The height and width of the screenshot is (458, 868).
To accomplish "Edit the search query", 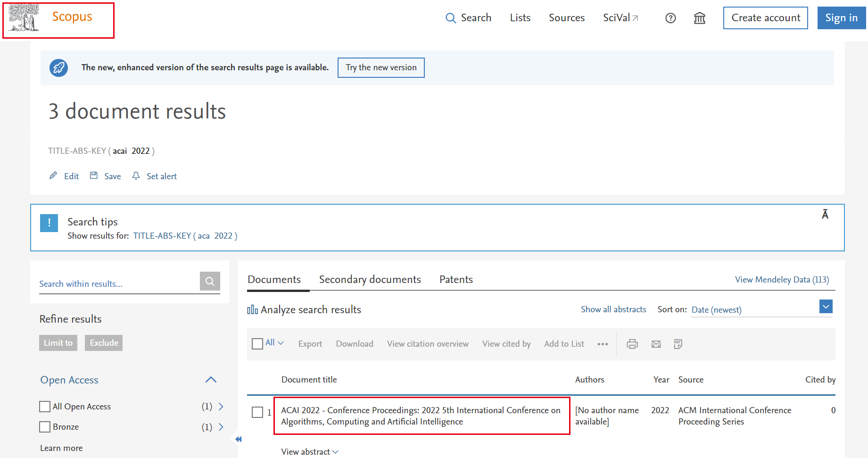I will [64, 176].
